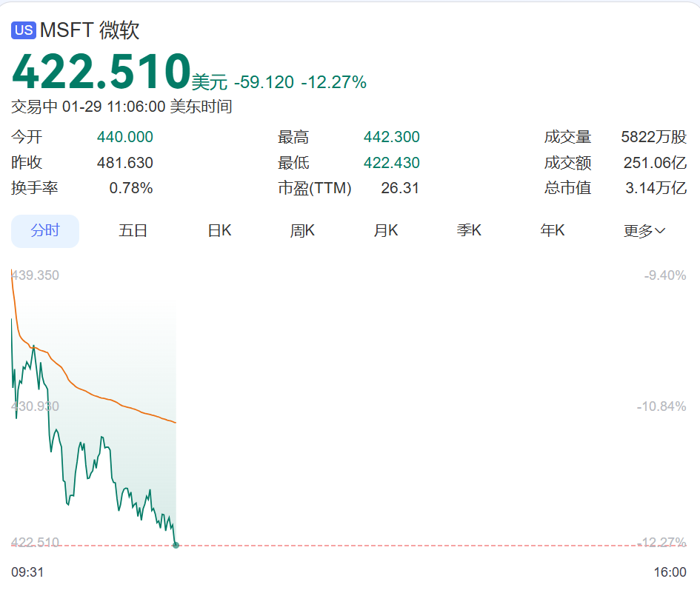Click the 市盈(TTM) label

click(x=315, y=188)
